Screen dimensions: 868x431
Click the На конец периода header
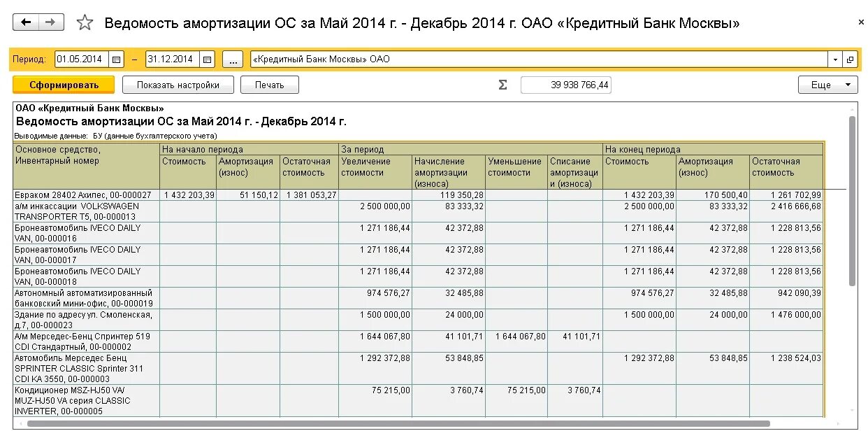pos(713,149)
